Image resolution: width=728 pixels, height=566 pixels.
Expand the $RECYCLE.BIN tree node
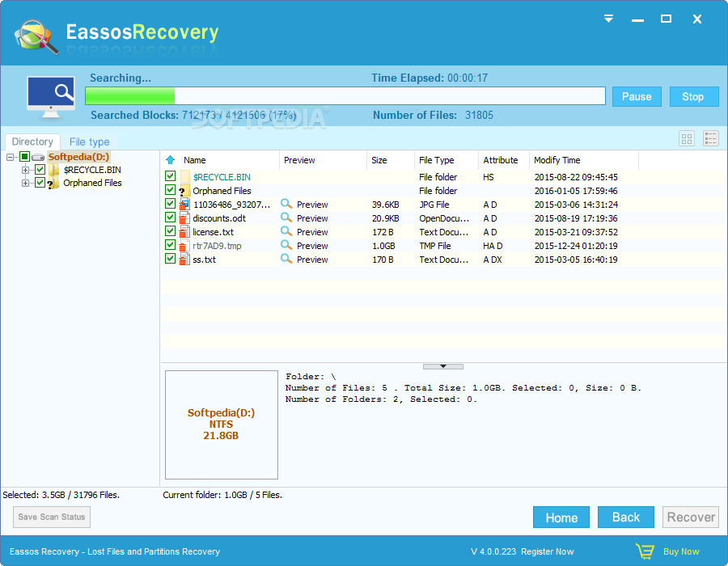(x=25, y=170)
